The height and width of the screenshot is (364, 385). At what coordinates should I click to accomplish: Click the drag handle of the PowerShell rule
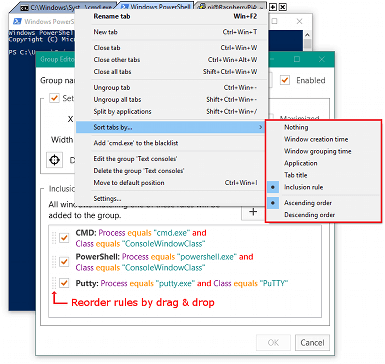point(54,262)
